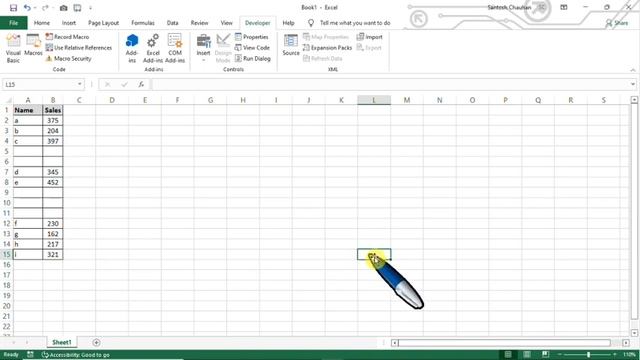Click the Save icon in quick access

click(x=13, y=8)
